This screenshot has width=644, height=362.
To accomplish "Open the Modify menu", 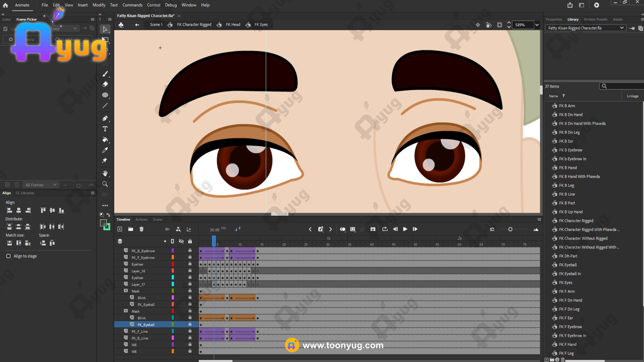I will [x=99, y=5].
